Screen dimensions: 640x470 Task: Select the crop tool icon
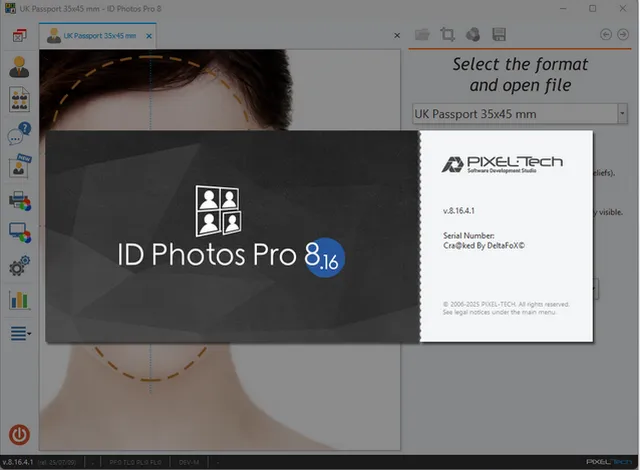coord(447,34)
